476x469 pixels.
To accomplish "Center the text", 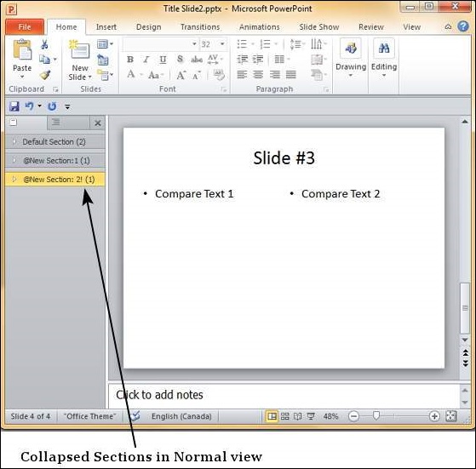I will 258,75.
